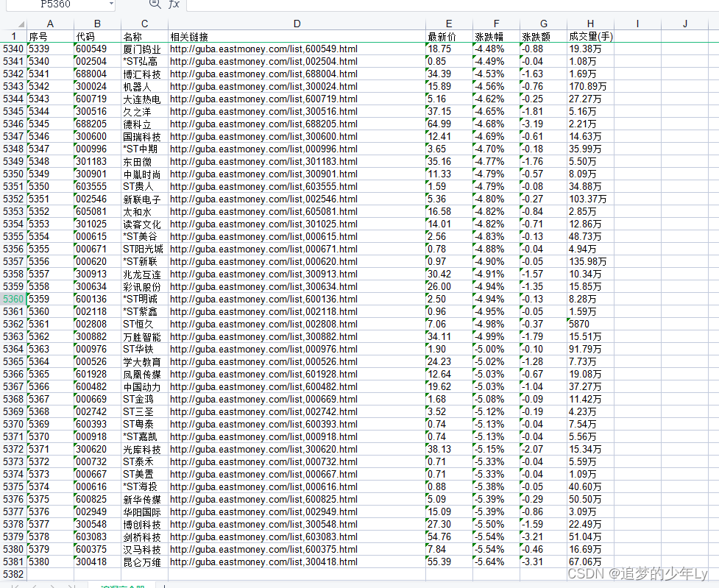719x588 pixels.
Task: Click the zoom magnifier icon beside fx
Action: click(x=155, y=4)
